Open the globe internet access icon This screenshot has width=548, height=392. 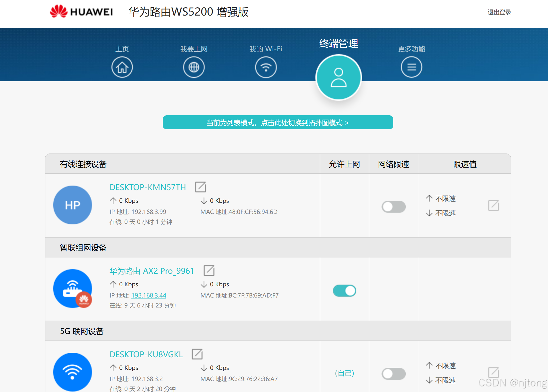point(194,67)
